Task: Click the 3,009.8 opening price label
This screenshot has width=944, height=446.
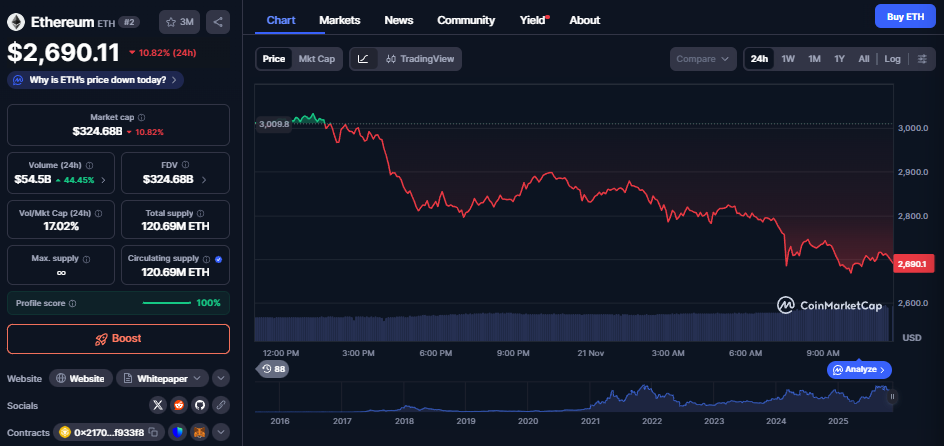Action: 274,124
